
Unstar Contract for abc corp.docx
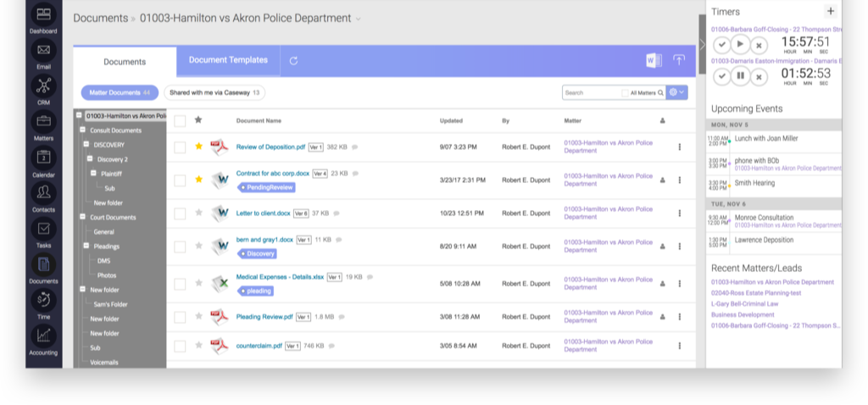click(198, 180)
